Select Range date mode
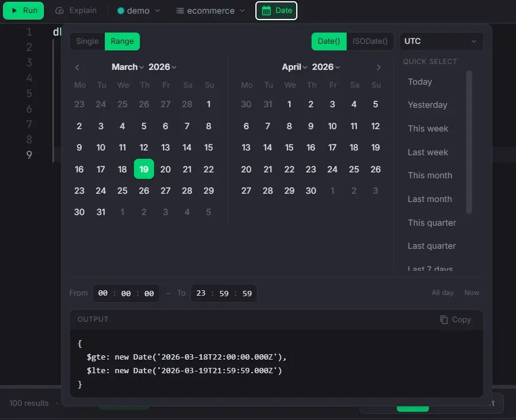 (x=122, y=41)
